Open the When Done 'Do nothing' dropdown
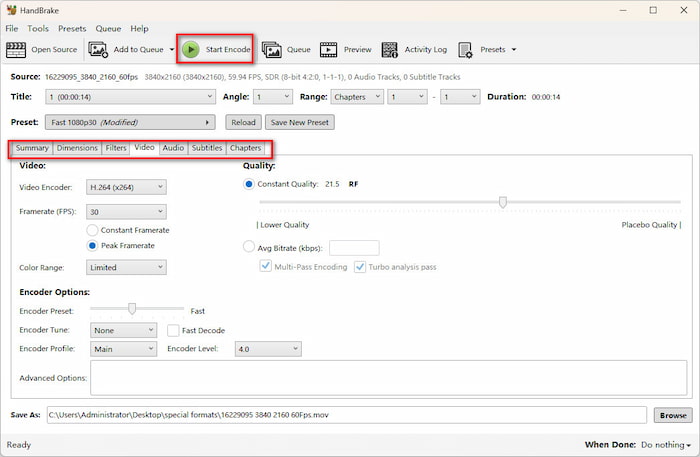 [x=666, y=445]
